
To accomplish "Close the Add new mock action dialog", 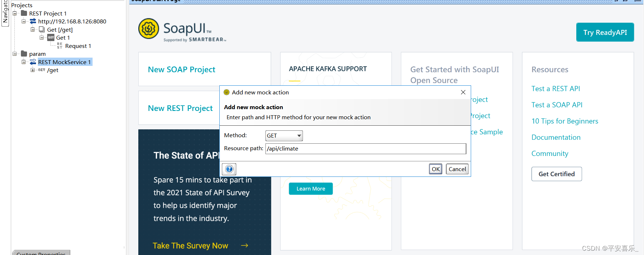I will [x=463, y=92].
